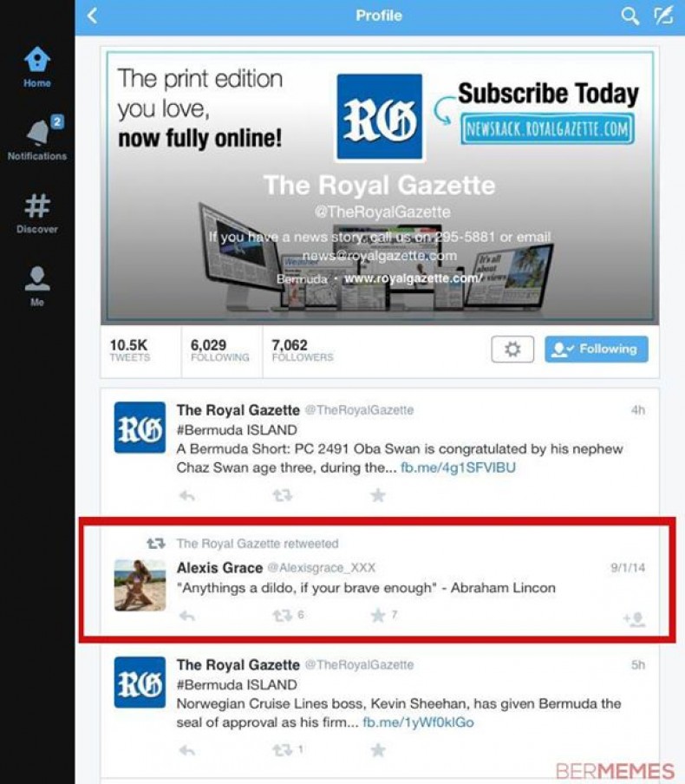Image resolution: width=685 pixels, height=784 pixels.
Task: Favorite the Oba Swan tweet
Action: (378, 495)
